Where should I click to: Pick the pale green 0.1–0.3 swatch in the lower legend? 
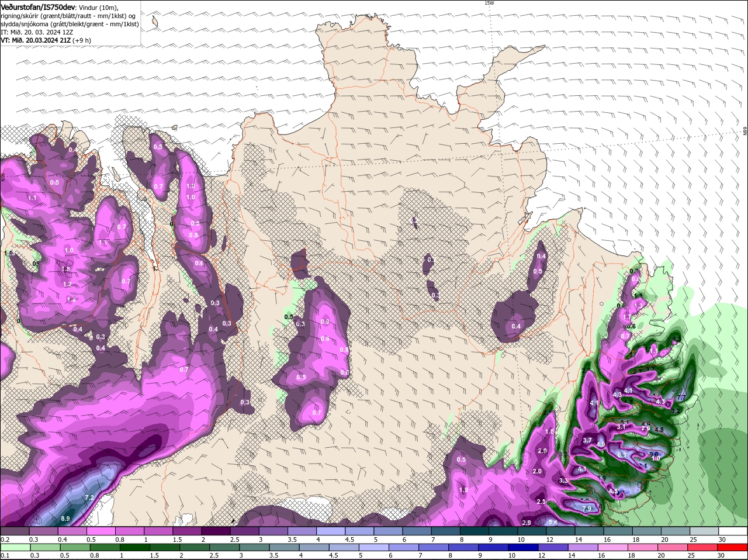coord(15,548)
